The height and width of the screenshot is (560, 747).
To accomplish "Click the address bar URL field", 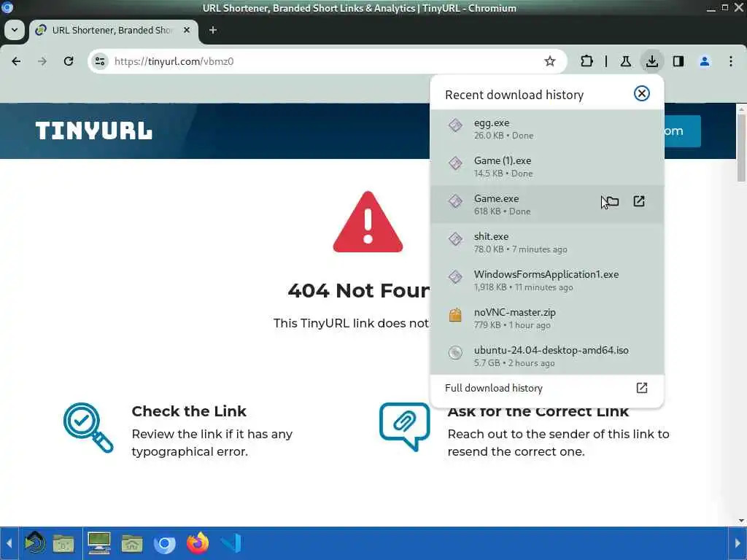I will pos(328,61).
